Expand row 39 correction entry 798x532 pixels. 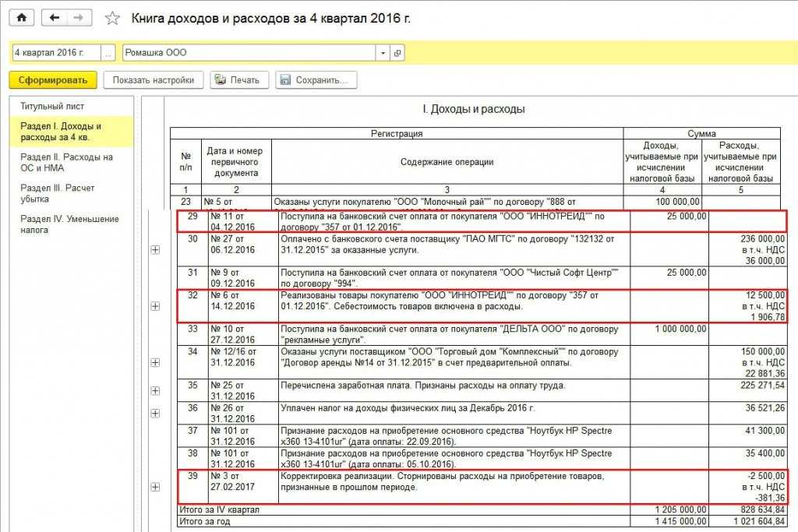[156, 487]
